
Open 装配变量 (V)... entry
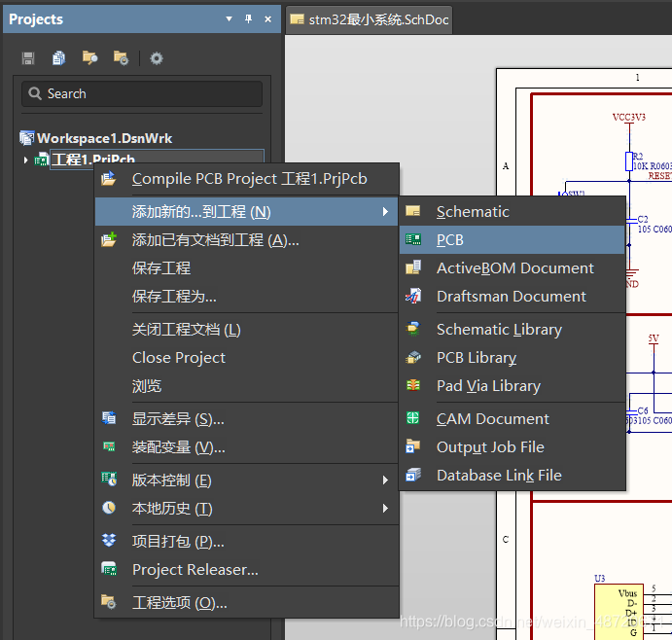247,447
